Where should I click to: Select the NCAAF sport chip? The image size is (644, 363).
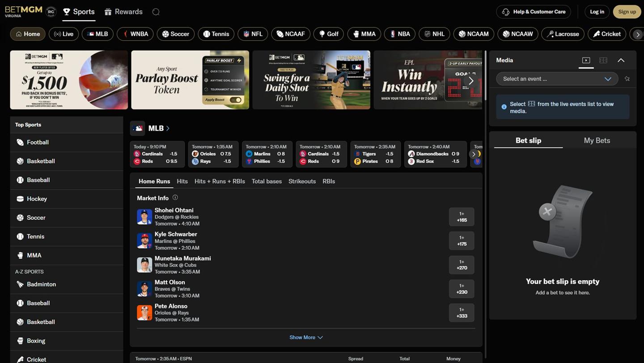[x=291, y=34]
